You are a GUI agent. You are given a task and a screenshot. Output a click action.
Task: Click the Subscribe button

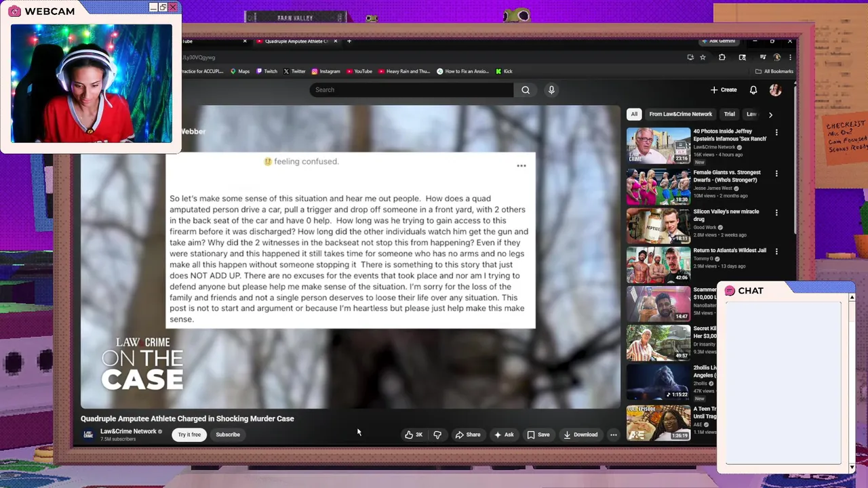tap(228, 434)
